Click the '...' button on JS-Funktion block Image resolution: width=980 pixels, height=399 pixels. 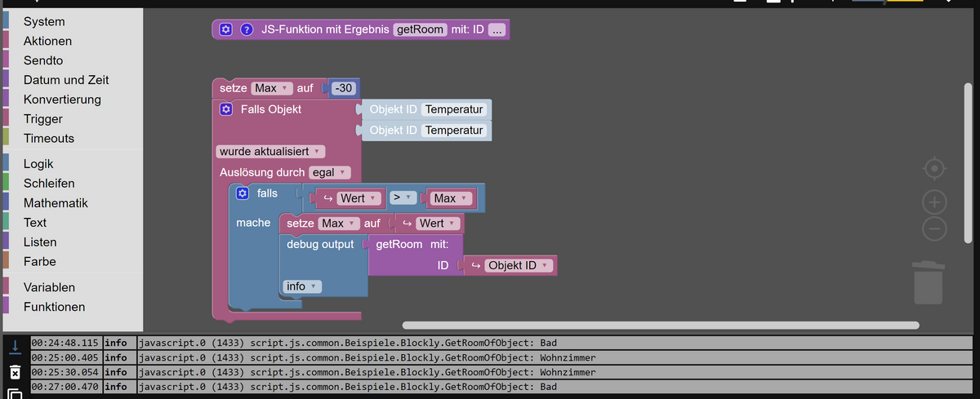pos(497,30)
